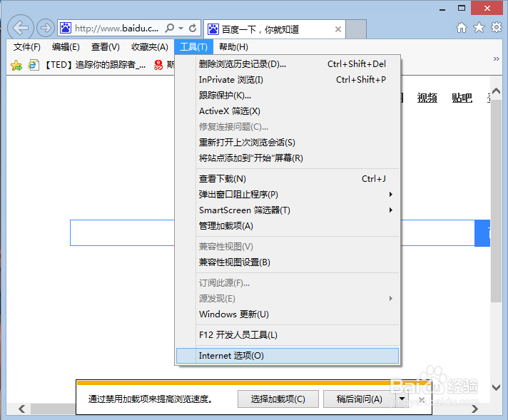Go to the Home page icon
Viewport: 508px width, 420px height.
pos(462,28)
